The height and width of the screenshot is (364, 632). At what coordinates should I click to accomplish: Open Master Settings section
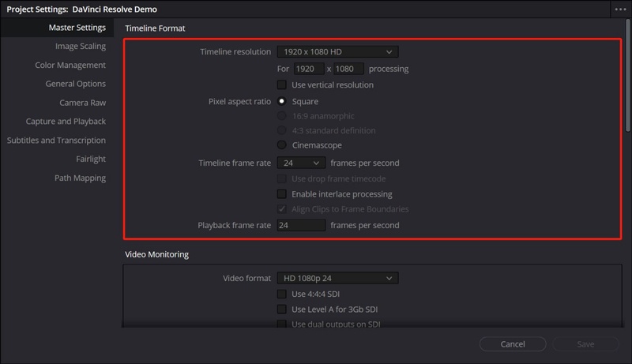click(x=77, y=28)
